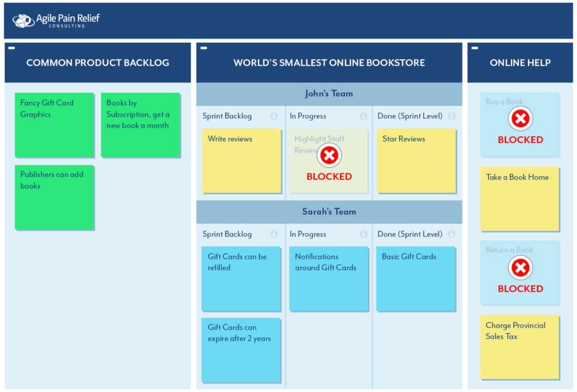Open Books by Subscription backlog card
The height and width of the screenshot is (392, 577).
[140, 124]
